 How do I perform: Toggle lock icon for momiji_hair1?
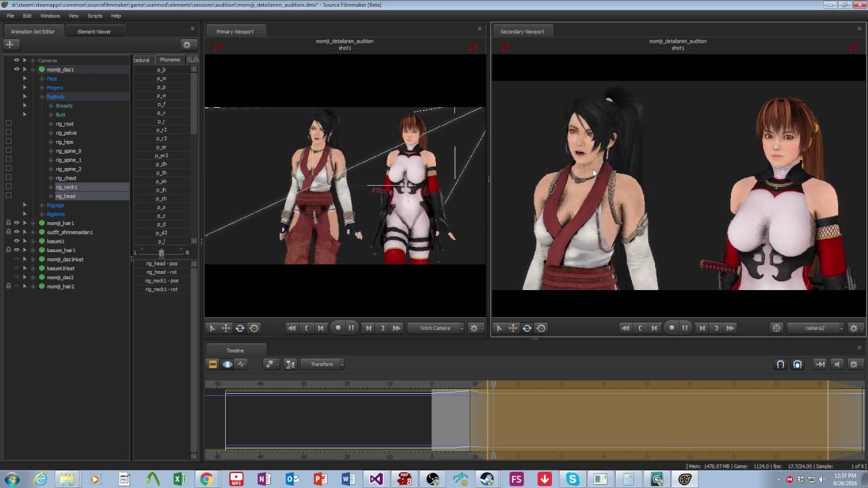[x=8, y=223]
